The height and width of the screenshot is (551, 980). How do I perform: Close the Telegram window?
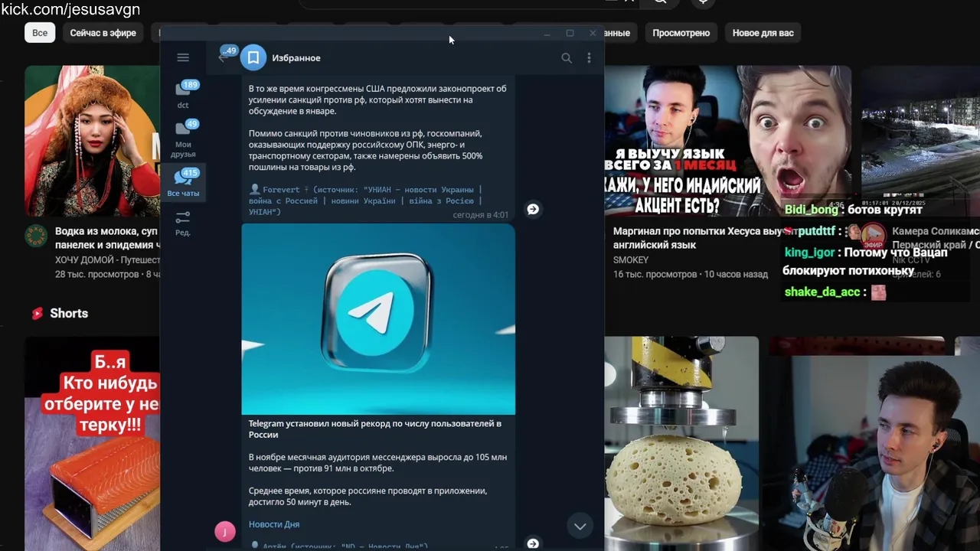click(x=593, y=34)
